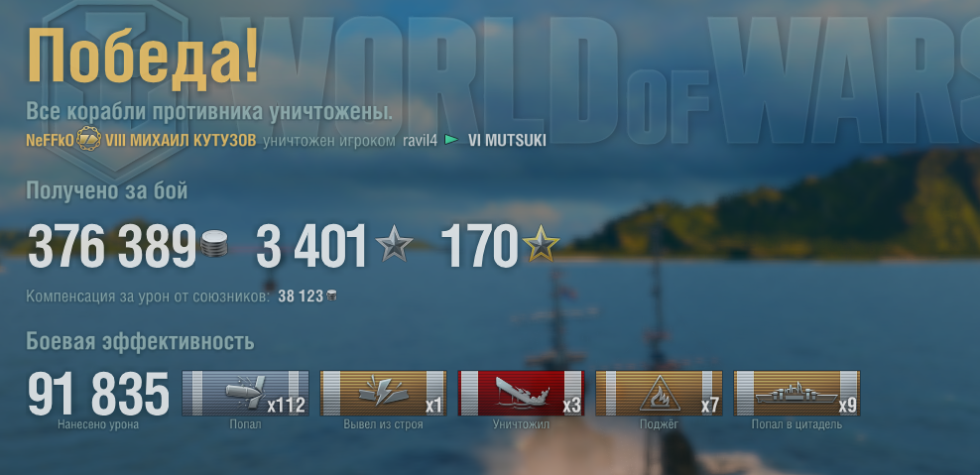
Task: Click the VI MUTSUKI ship name
Action: 507,140
